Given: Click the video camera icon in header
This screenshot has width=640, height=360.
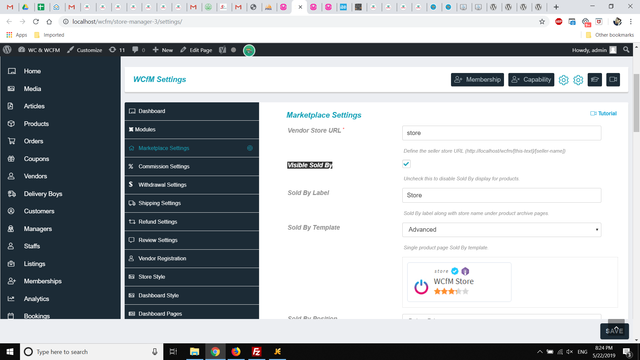Looking at the screenshot, I should point(613,80).
